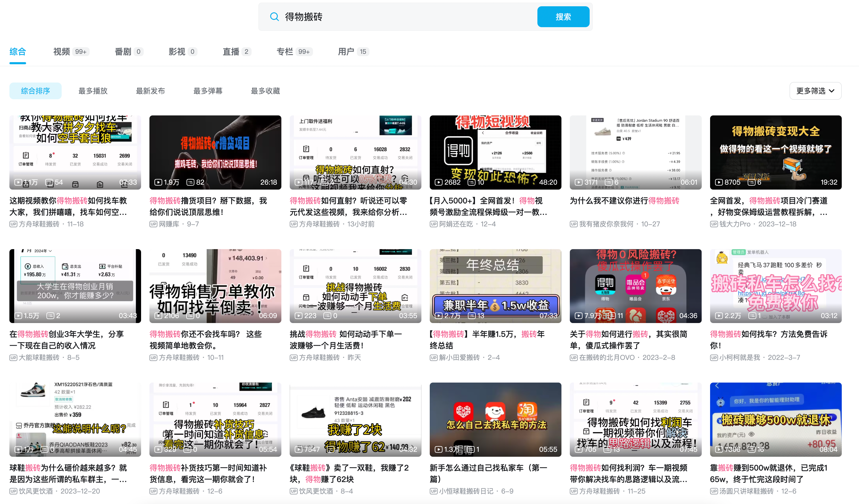Sort results by 最多收藏
Screen dimensions: 859x504
tap(265, 91)
